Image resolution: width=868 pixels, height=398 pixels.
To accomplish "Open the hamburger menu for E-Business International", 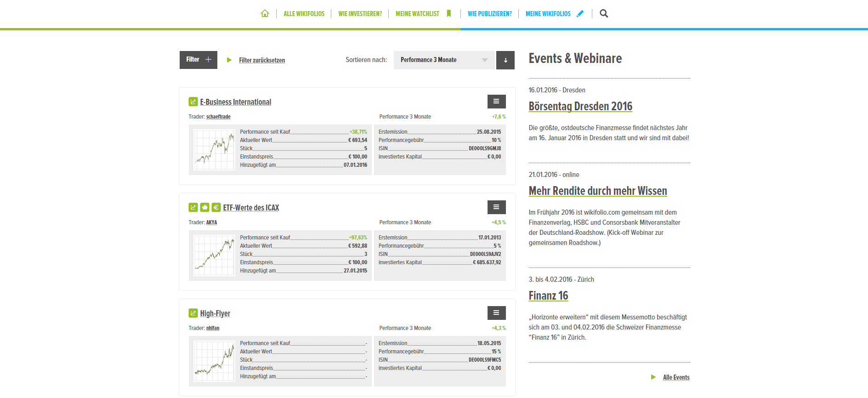I will 496,102.
